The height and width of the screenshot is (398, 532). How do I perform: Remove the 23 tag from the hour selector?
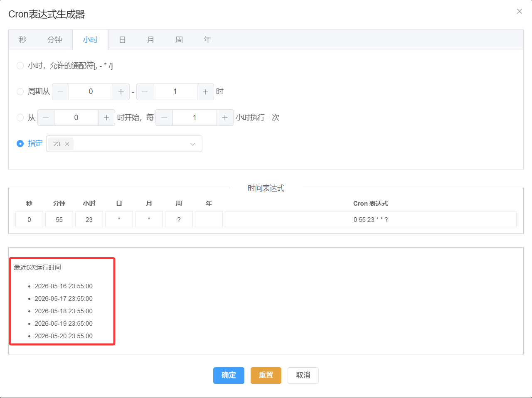[x=67, y=144]
